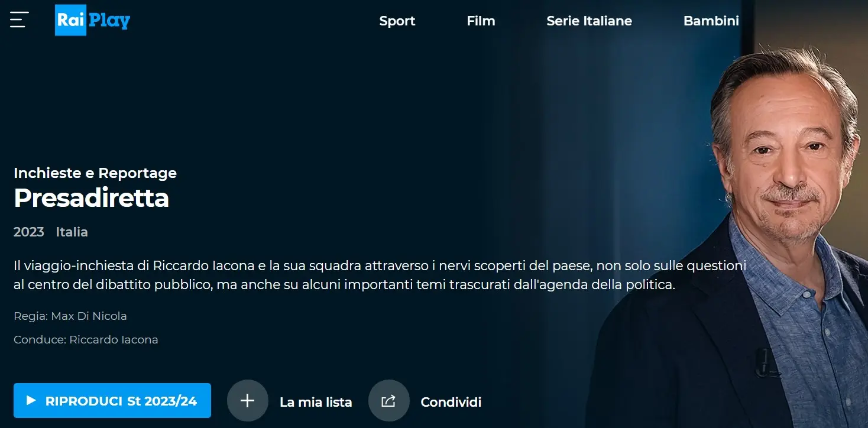The width and height of the screenshot is (868, 428).
Task: Click the share arrow icon
Action: (x=388, y=401)
